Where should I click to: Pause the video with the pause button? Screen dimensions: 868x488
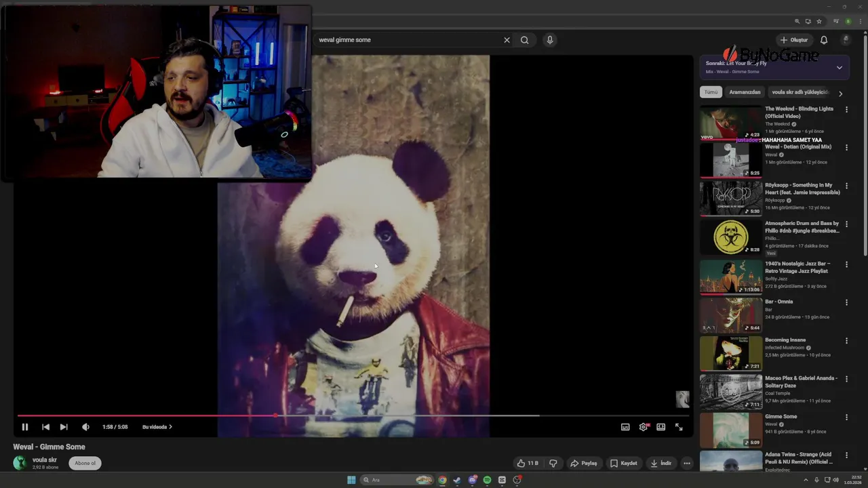[25, 427]
